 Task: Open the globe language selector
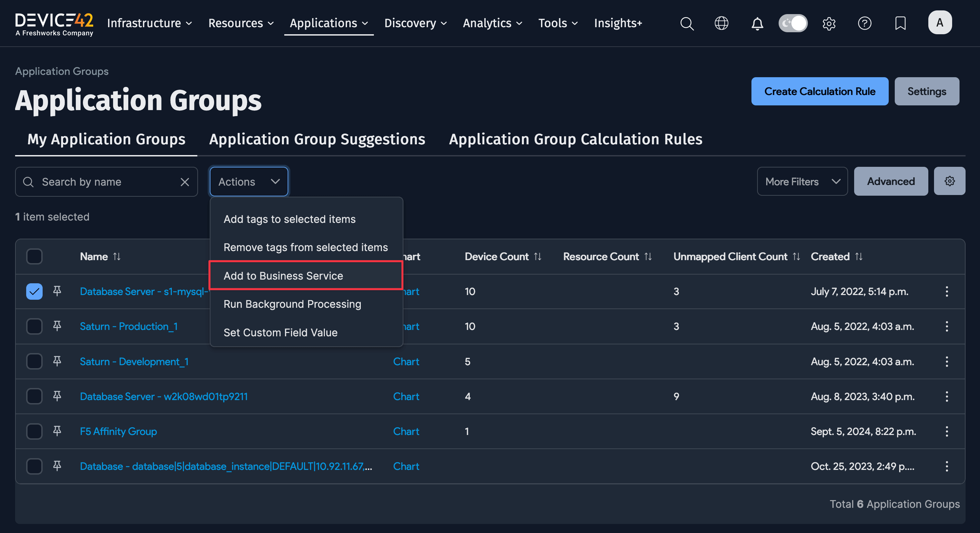[x=721, y=23]
